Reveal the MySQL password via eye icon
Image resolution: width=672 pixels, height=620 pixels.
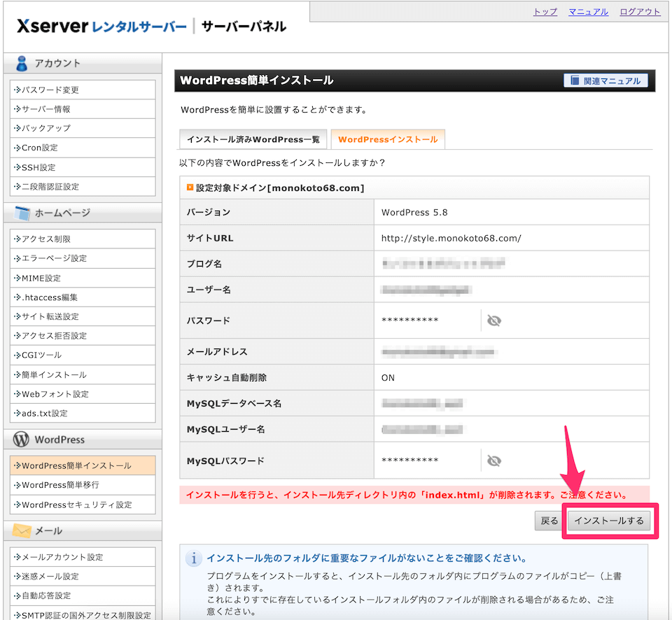click(494, 460)
